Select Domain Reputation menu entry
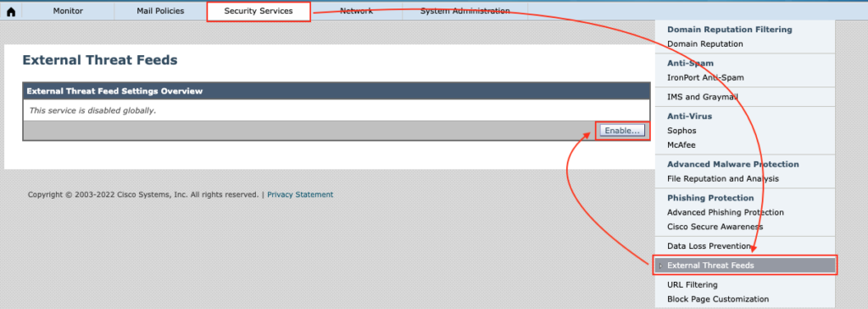Screen dimensions: 868x309 [704, 44]
